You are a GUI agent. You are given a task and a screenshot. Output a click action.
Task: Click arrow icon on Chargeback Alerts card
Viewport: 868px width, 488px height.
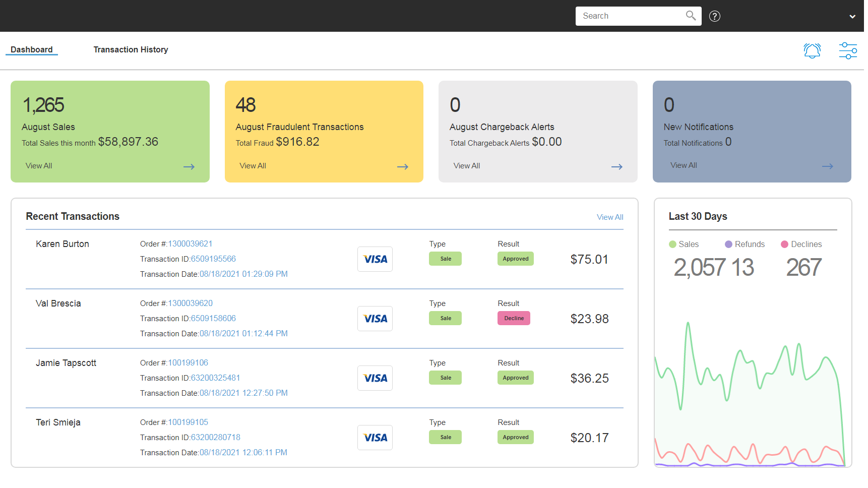[x=617, y=167]
